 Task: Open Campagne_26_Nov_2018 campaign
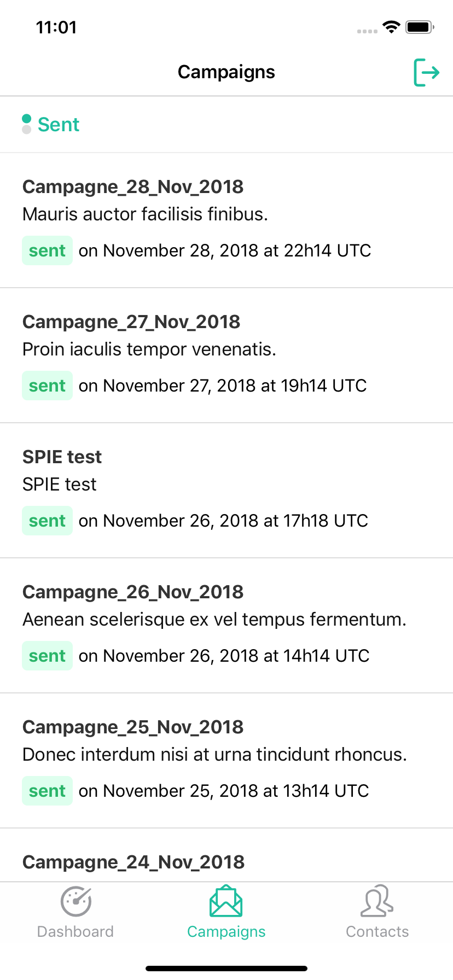click(226, 626)
